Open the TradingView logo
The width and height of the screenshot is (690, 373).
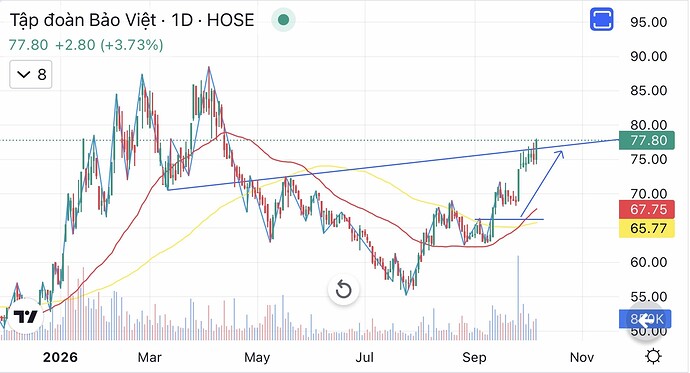click(x=26, y=316)
